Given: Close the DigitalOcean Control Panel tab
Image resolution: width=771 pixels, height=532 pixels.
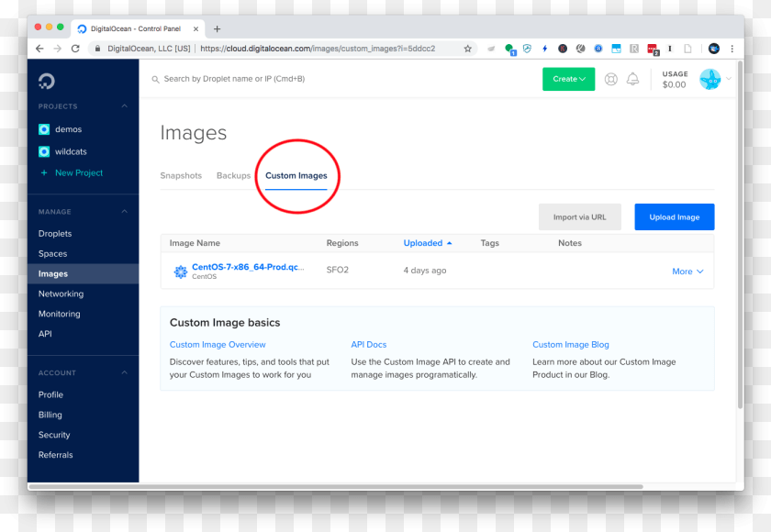Looking at the screenshot, I should tap(196, 29).
